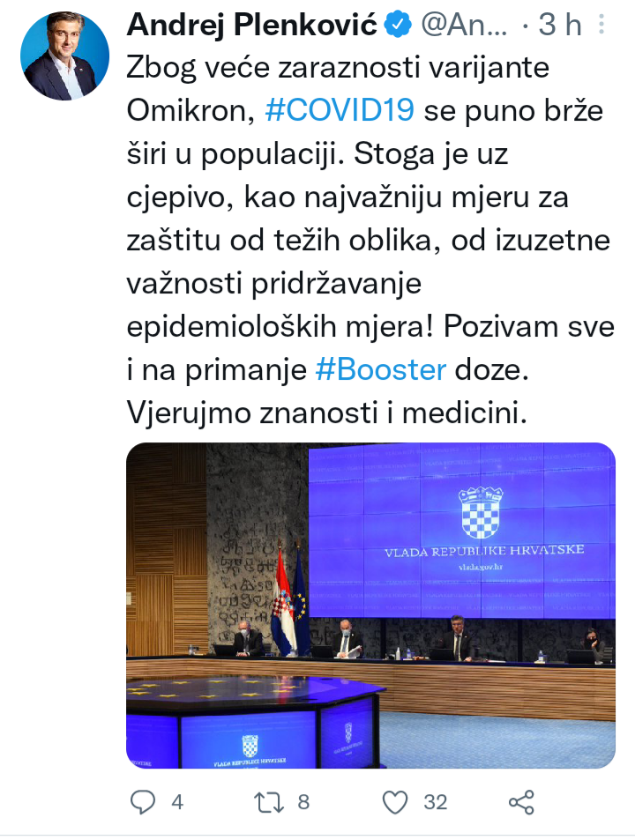Click the retweet count of 8

coord(303,802)
